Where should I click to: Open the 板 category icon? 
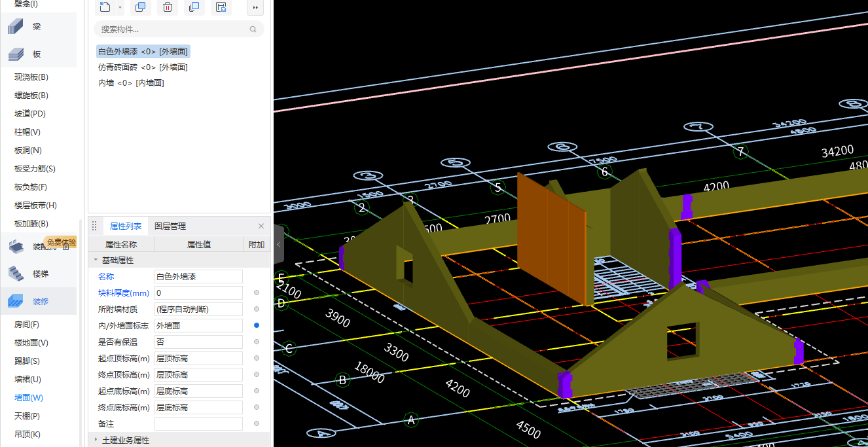click(16, 54)
